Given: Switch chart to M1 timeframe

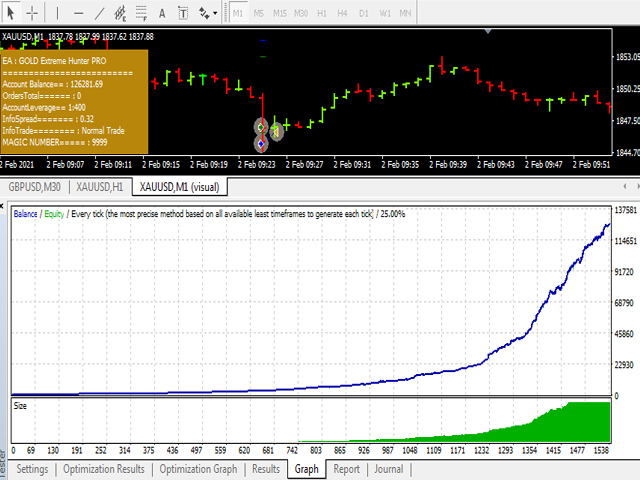Looking at the screenshot, I should coord(238,13).
